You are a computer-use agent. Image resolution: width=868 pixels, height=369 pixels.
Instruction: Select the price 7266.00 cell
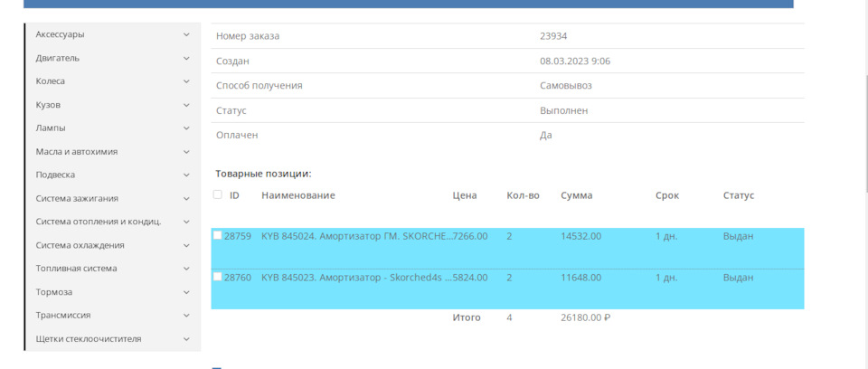pyautogui.click(x=470, y=236)
